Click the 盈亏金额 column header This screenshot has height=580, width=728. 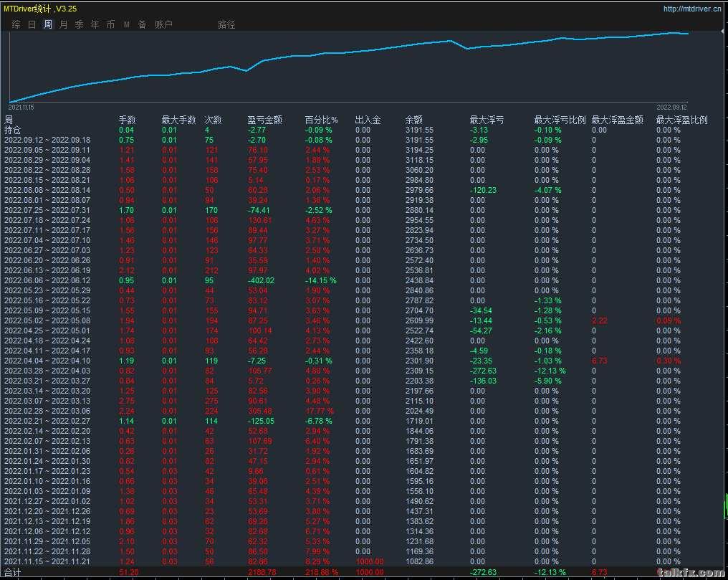tap(264, 120)
